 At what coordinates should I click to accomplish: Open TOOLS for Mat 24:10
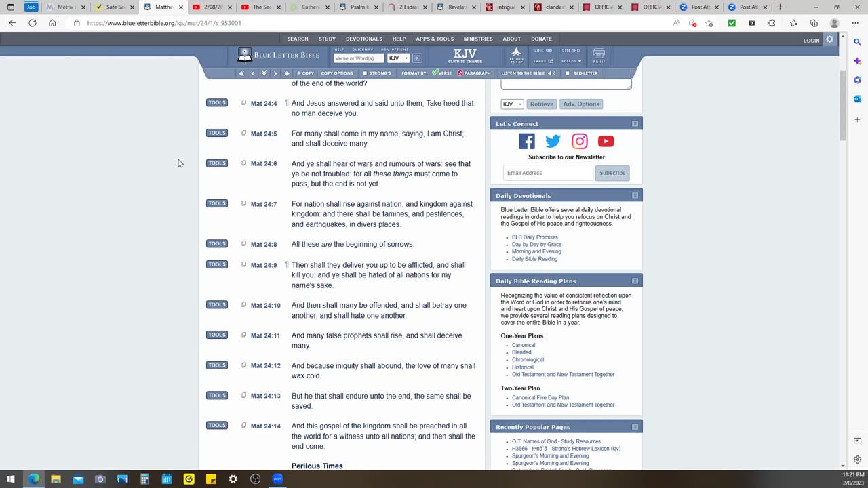217,305
